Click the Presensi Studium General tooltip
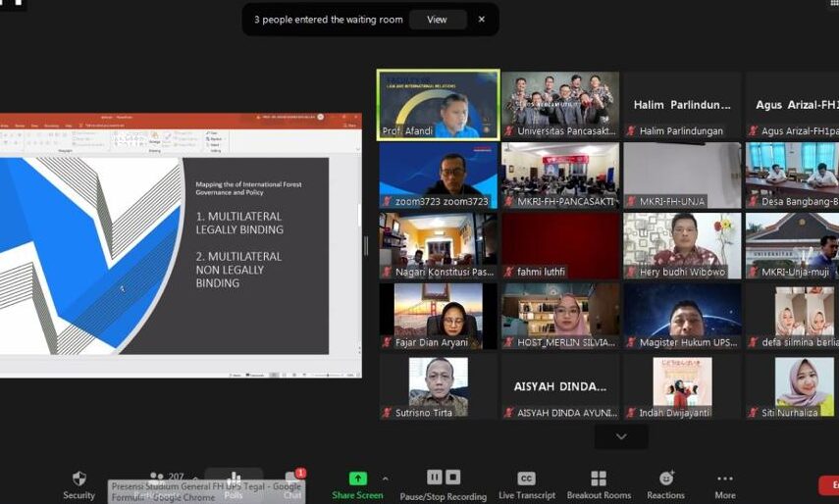The width and height of the screenshot is (839, 504). [x=206, y=491]
